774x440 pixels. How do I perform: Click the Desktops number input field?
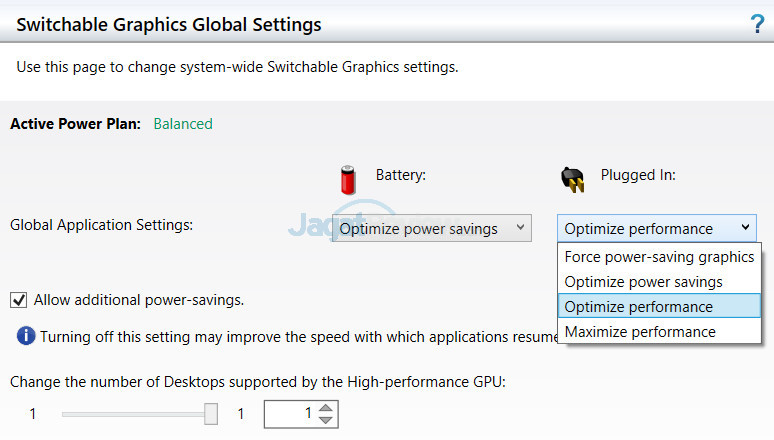tap(291, 413)
